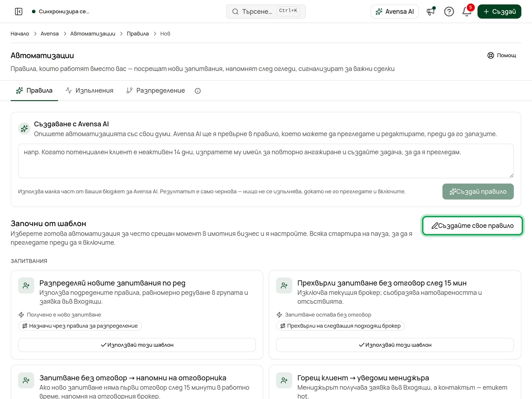Click Създайте свое правило button
This screenshot has height=399, width=532.
472,226
